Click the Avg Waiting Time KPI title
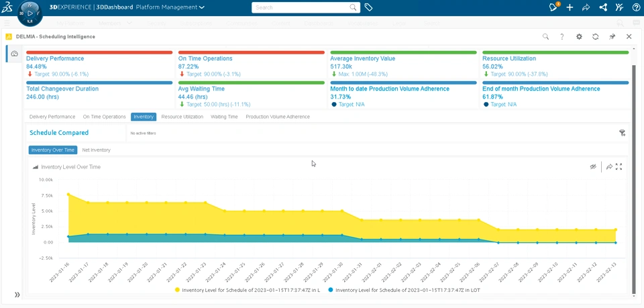 [x=201, y=89]
